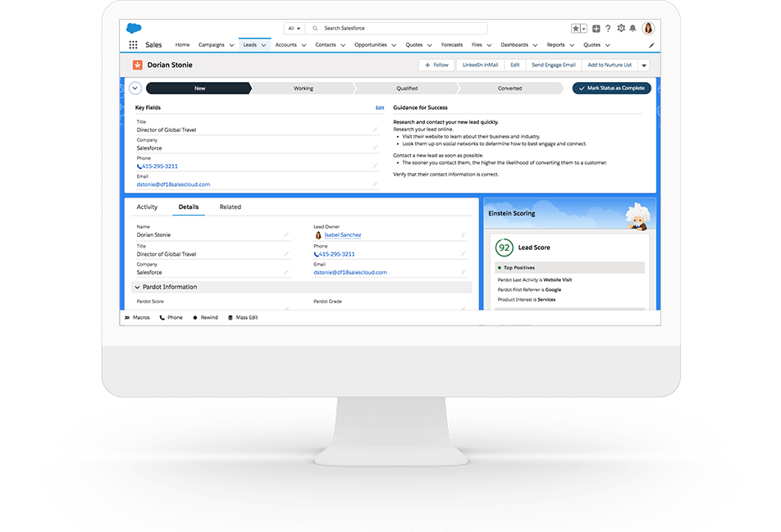This screenshot has height=532, width=781.
Task: Click the favorites star icon
Action: pyautogui.click(x=576, y=28)
